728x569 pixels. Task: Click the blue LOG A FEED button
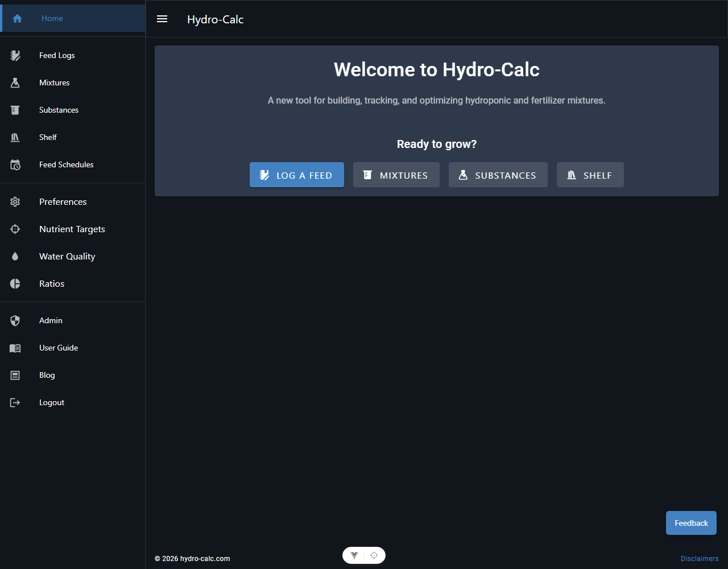(x=297, y=175)
